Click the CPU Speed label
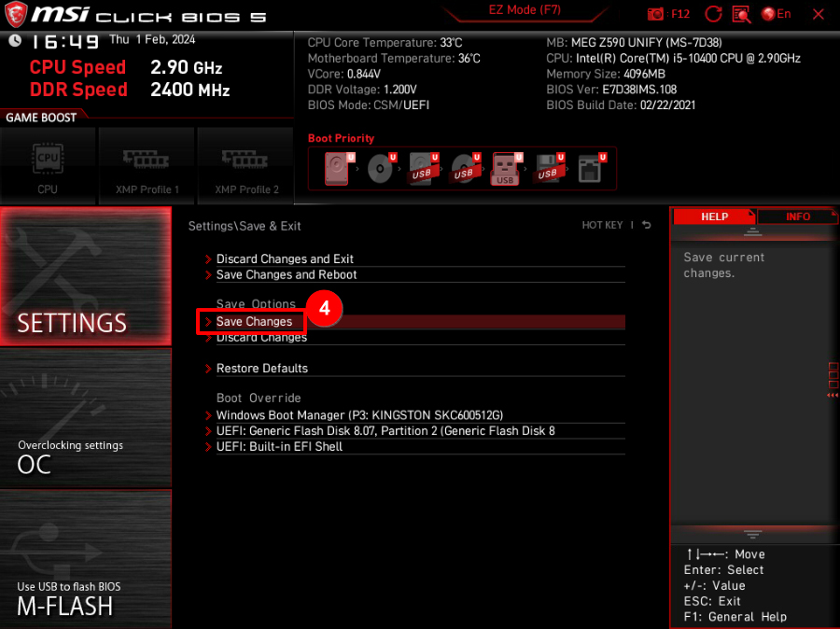Screen dimensions: 840x629 (77, 67)
